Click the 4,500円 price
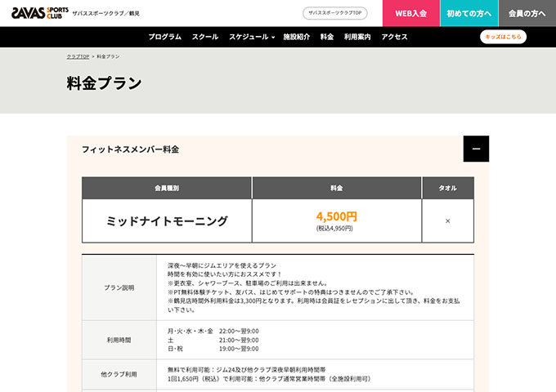 point(337,216)
